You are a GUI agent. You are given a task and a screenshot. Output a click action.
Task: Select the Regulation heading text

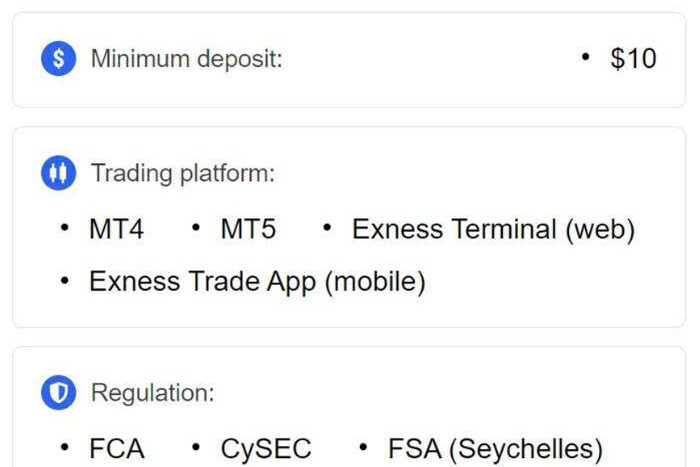click(x=153, y=393)
